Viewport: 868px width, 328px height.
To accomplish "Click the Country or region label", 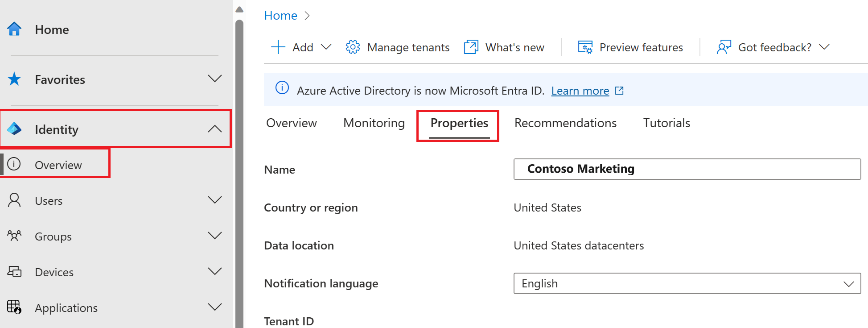I will [311, 208].
